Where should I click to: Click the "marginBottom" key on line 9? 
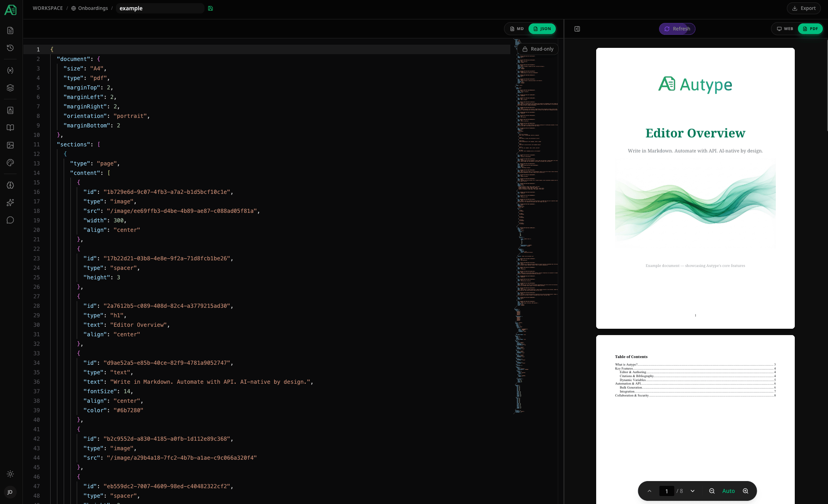(x=87, y=125)
